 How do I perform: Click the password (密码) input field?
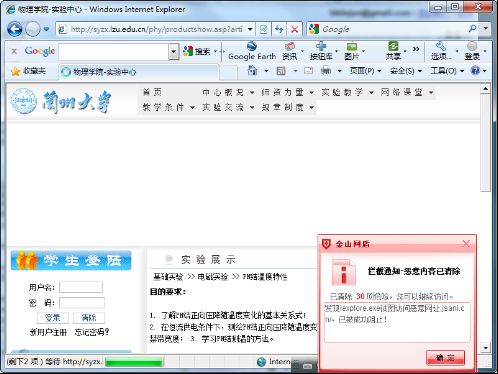pos(82,303)
